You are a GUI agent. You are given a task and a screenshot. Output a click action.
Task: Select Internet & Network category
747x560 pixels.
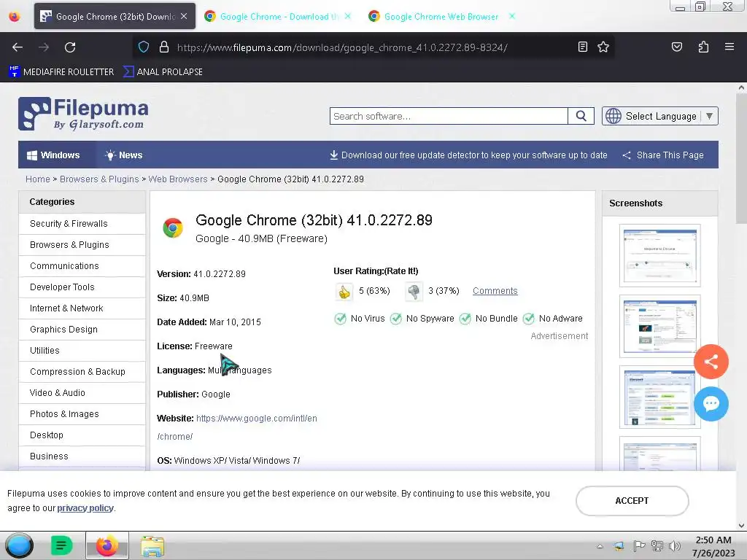point(82,308)
